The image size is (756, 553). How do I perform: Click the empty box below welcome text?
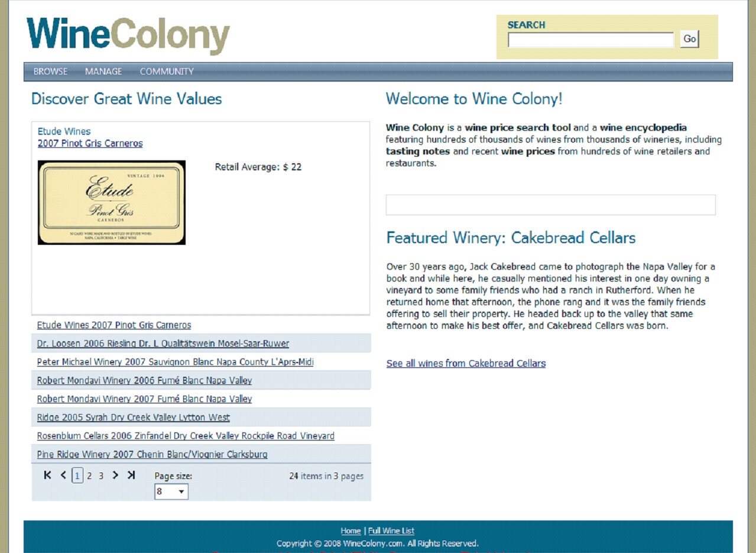click(x=551, y=205)
